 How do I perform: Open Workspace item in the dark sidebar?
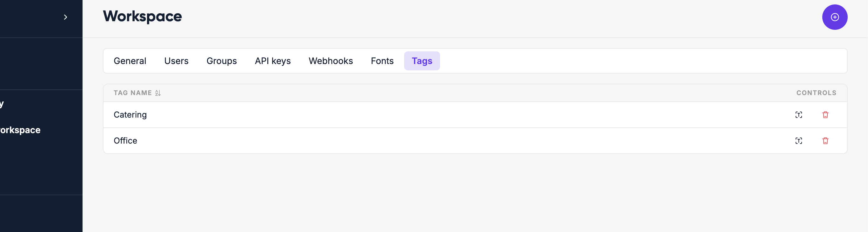[x=20, y=130]
